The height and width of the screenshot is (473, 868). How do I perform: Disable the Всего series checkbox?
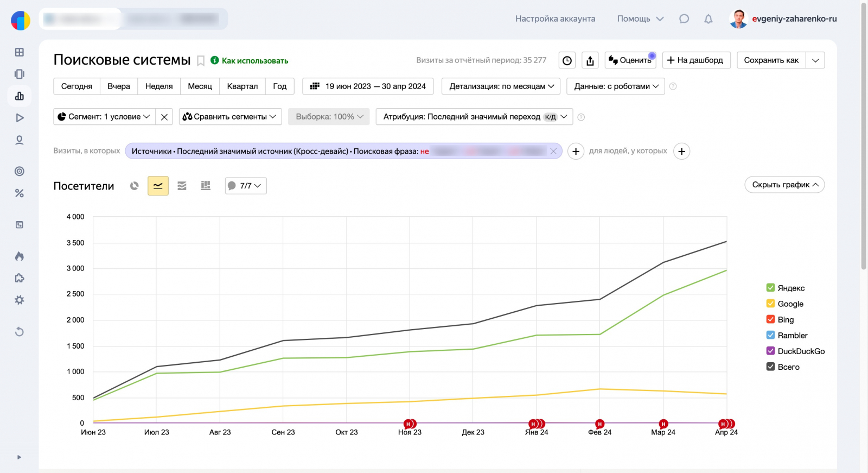click(x=770, y=367)
